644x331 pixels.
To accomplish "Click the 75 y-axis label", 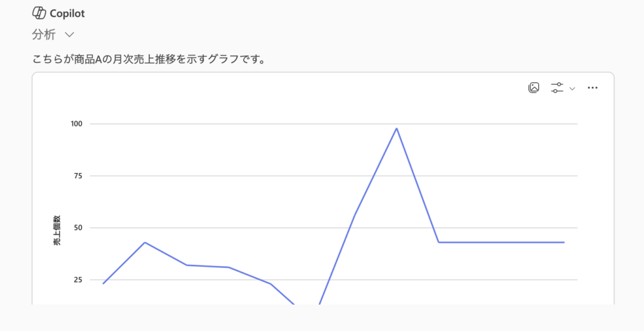I will coord(79,176).
